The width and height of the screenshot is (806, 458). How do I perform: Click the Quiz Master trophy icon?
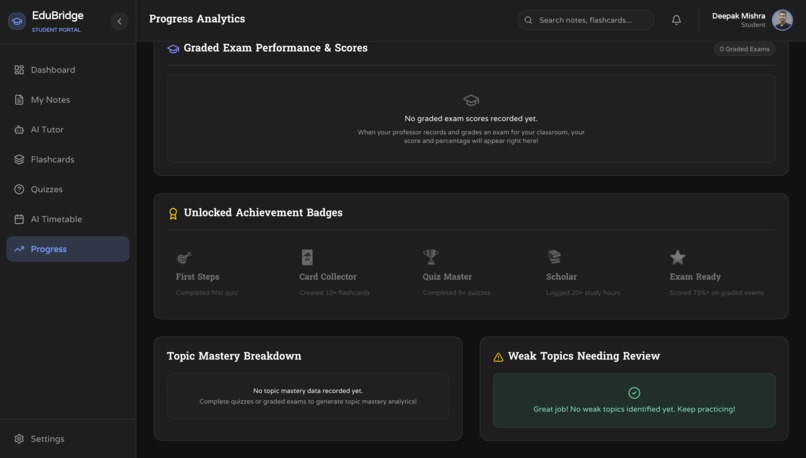point(431,257)
